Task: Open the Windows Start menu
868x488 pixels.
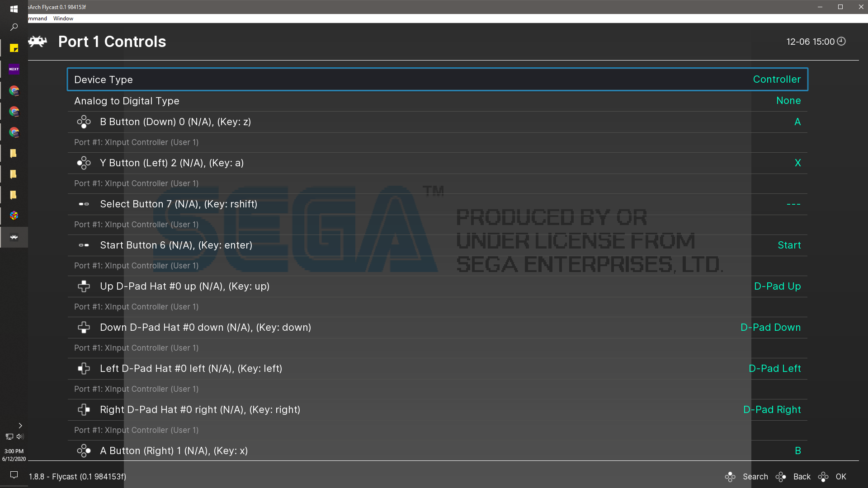Action: pos(14,9)
